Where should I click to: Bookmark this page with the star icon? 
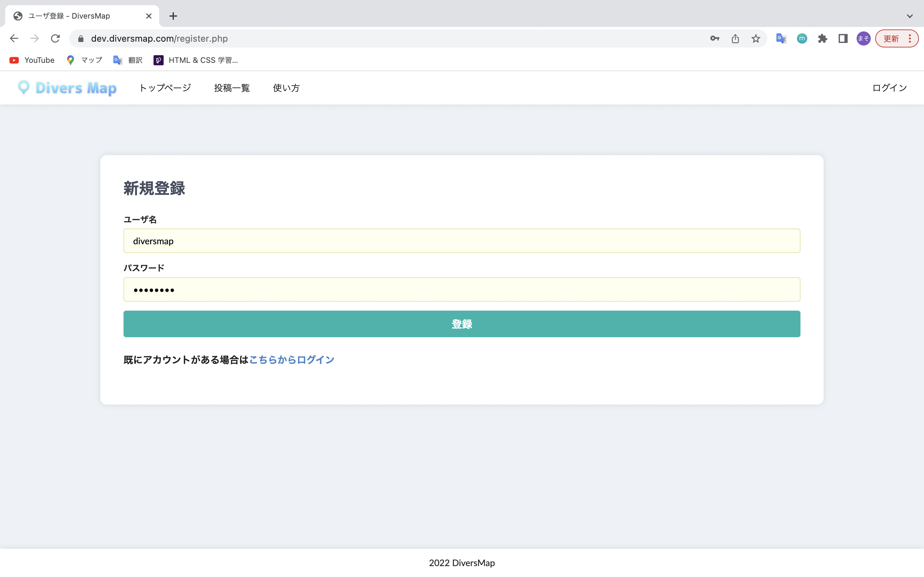coord(756,38)
